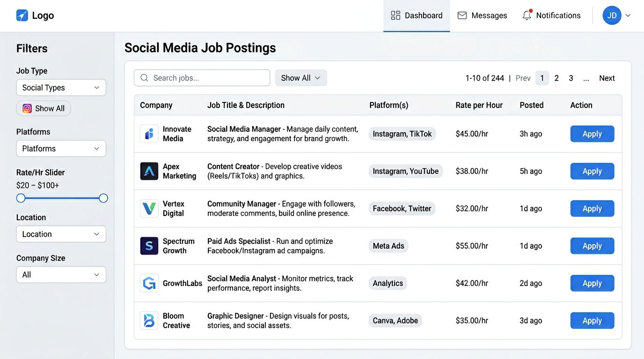Click the Job Title & Description header
This screenshot has height=359, width=644.
click(246, 105)
